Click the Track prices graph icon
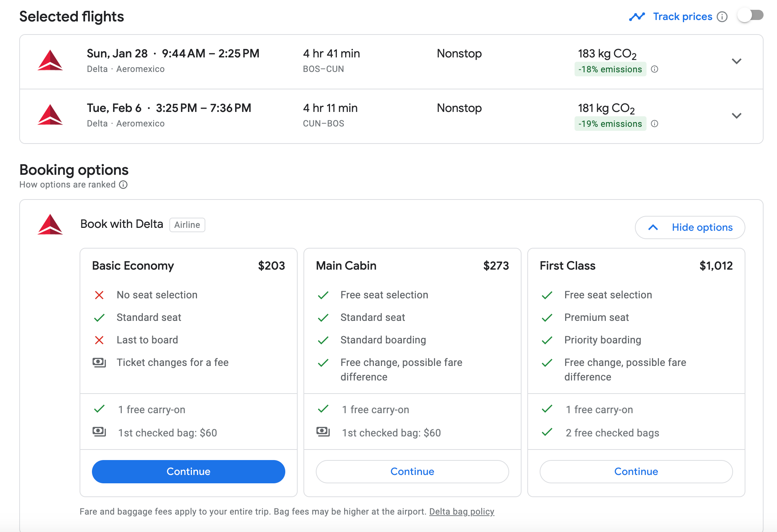Screen dimensions: 777x532 click(637, 17)
